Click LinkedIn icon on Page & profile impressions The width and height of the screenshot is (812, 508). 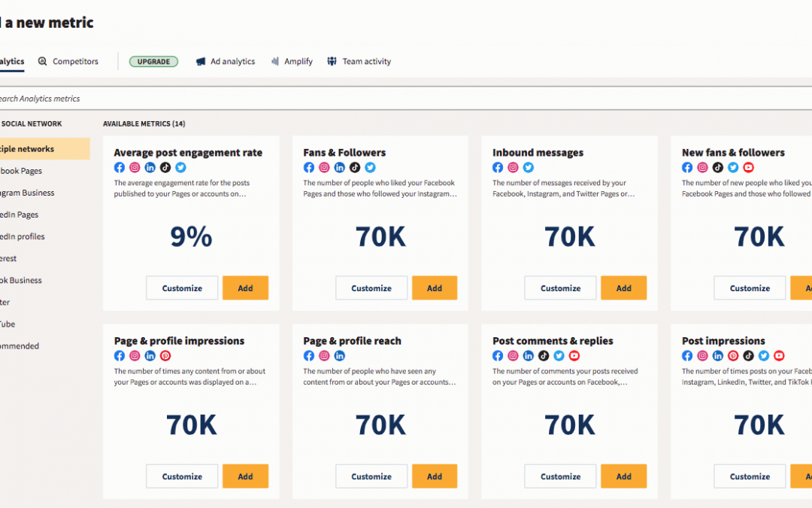pos(150,355)
